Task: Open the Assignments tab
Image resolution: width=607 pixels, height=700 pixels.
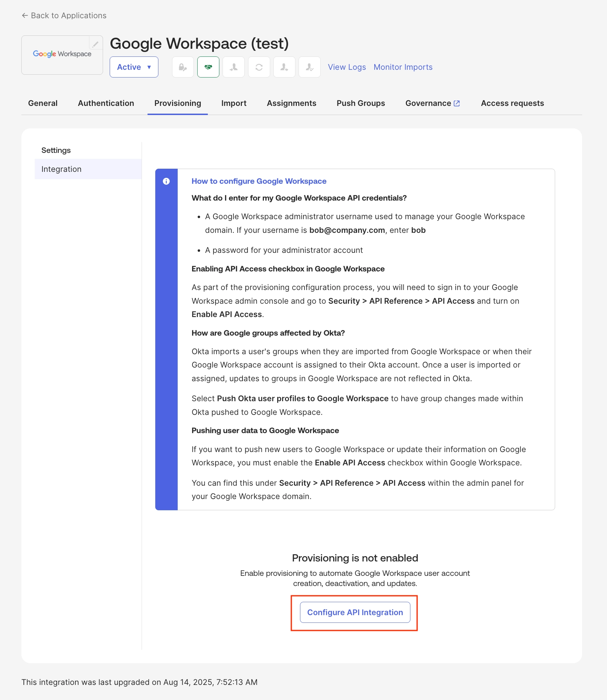Action: 292,103
